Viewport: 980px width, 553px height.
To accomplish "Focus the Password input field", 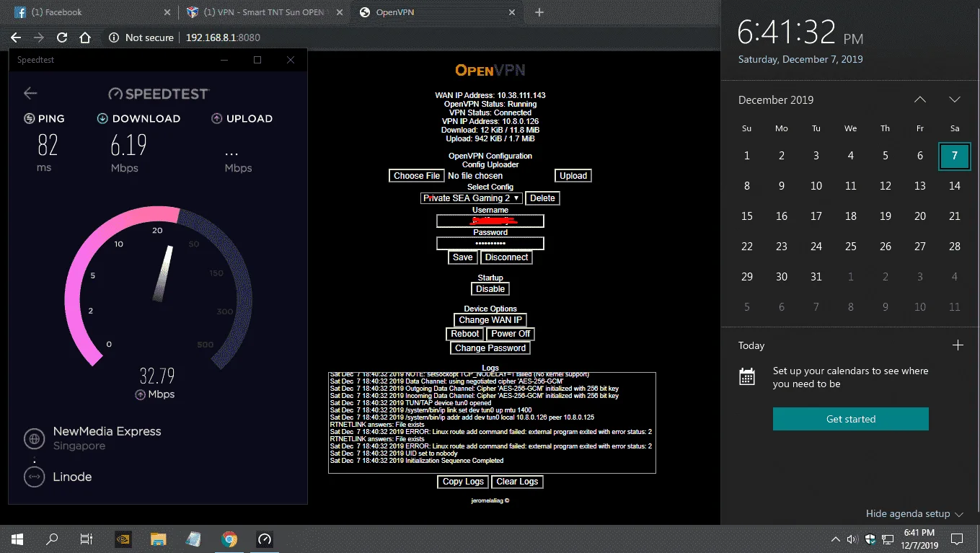I will (x=490, y=244).
